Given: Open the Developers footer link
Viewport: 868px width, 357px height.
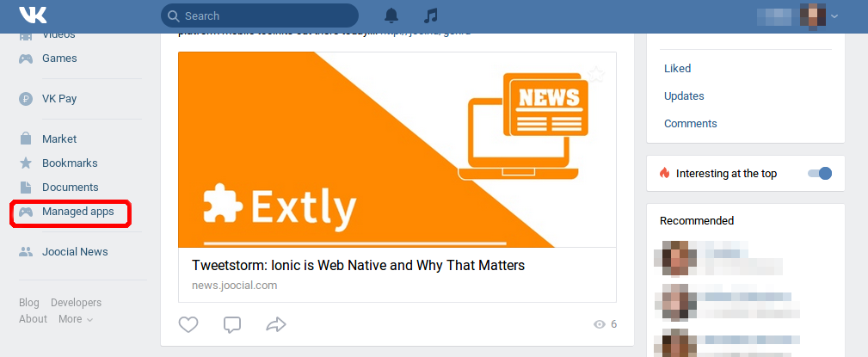Looking at the screenshot, I should coord(77,303).
